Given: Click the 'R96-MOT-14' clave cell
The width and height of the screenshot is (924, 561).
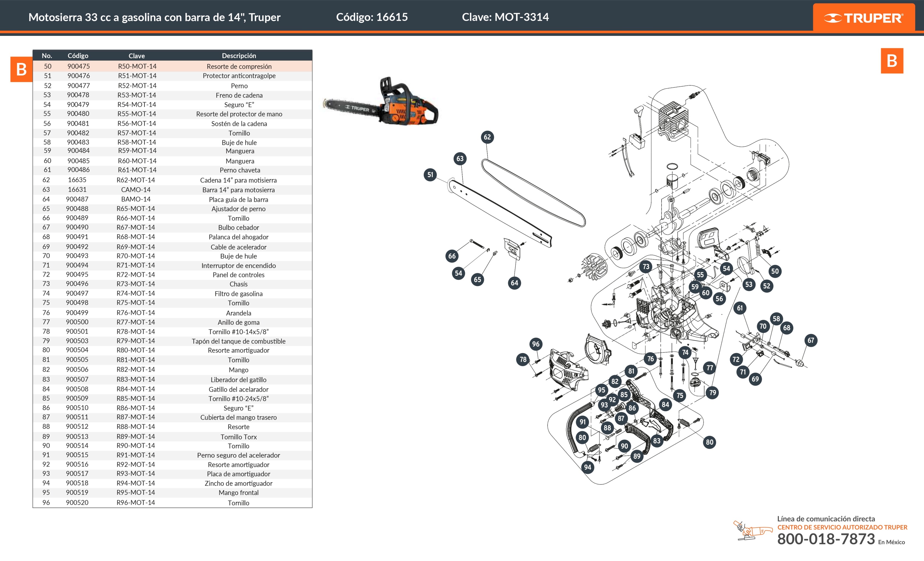Looking at the screenshot, I should pos(136,502).
